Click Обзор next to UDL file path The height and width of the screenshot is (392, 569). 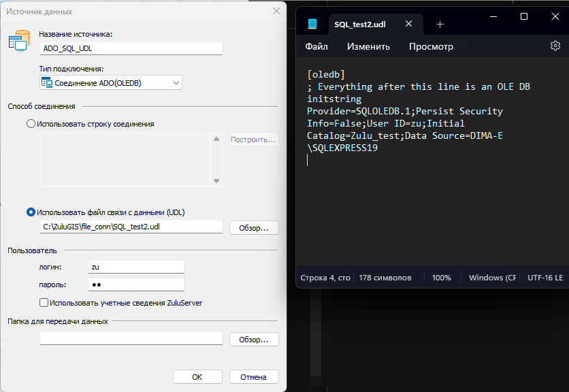coord(254,227)
